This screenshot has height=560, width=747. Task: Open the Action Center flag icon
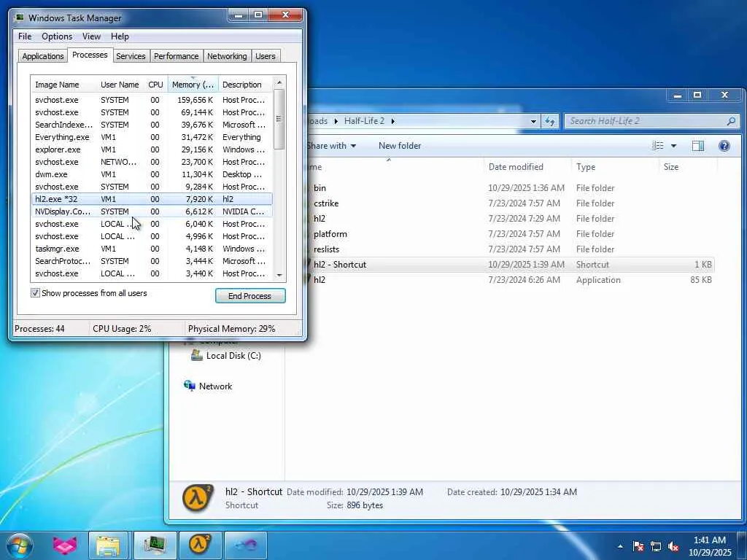[x=638, y=546]
